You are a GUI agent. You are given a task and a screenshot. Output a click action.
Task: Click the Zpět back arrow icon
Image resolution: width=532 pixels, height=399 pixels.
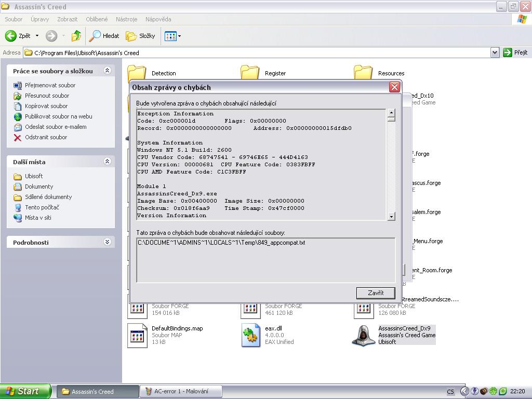click(x=11, y=36)
